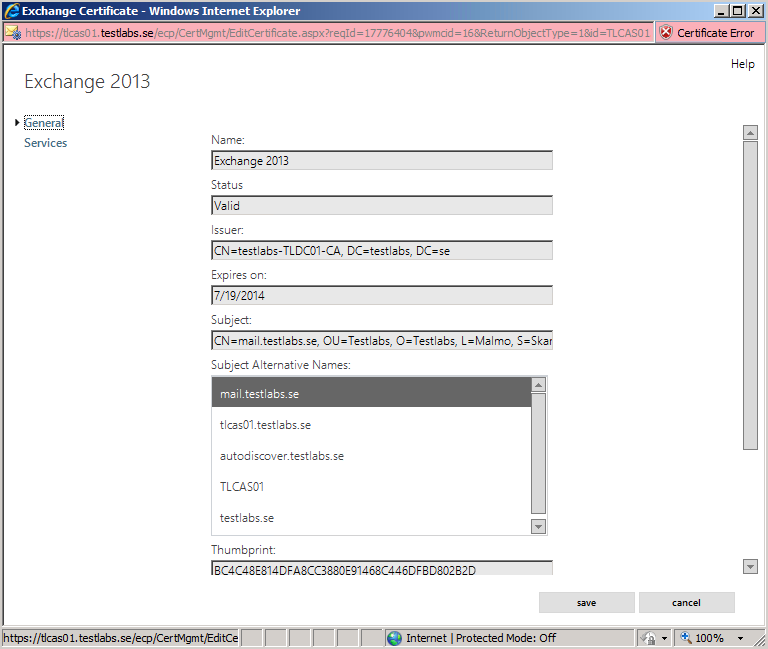
Task: Click Internet | Protected Mode: Off status text
Action: pos(481,638)
